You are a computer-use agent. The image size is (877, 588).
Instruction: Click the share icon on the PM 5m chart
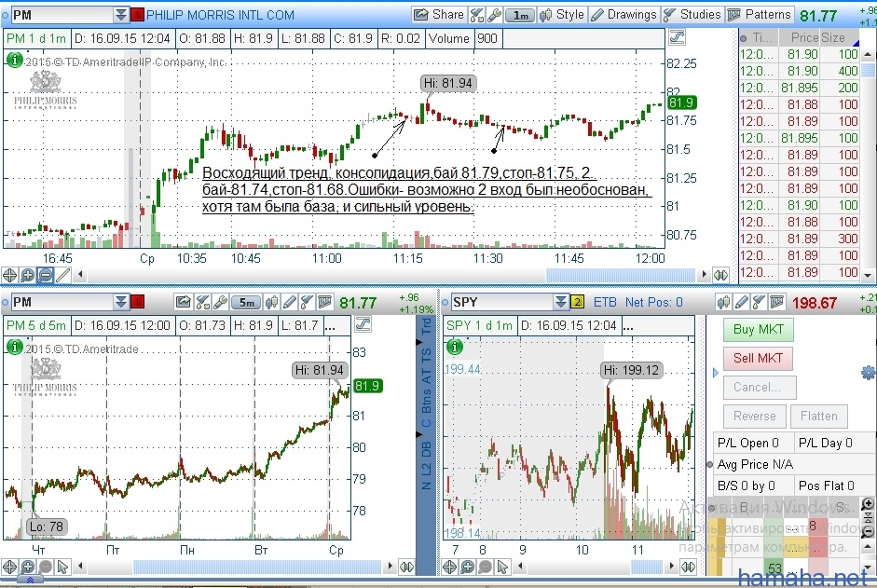pos(183,303)
